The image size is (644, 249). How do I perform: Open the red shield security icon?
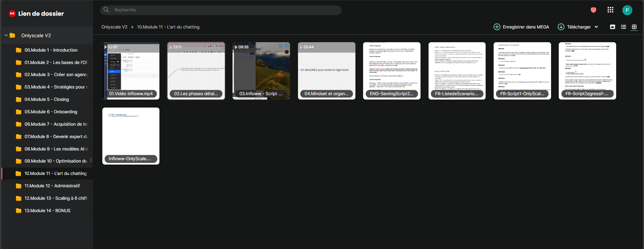(x=593, y=10)
